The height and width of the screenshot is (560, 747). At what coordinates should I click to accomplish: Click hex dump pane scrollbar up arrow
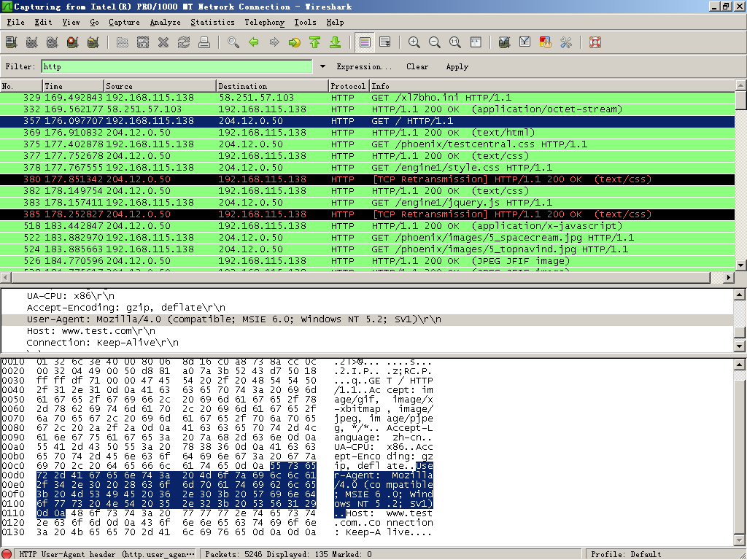coord(740,365)
